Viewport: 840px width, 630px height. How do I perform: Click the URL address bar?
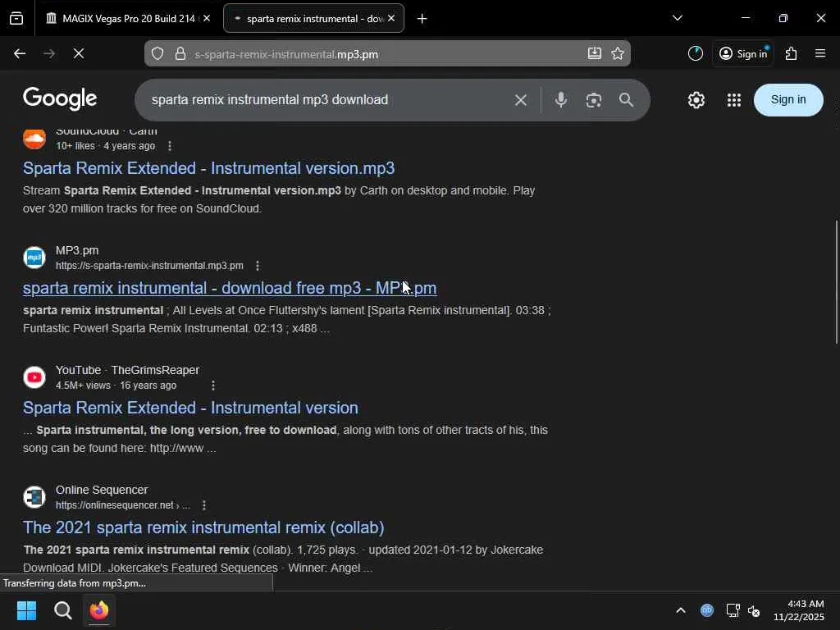pos(387,53)
